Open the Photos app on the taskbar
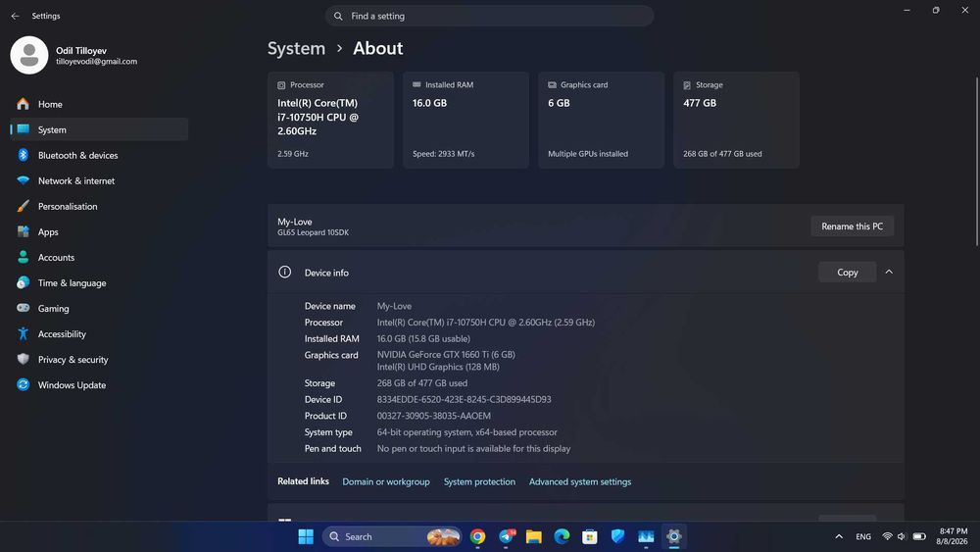980x552 pixels. (x=646, y=536)
